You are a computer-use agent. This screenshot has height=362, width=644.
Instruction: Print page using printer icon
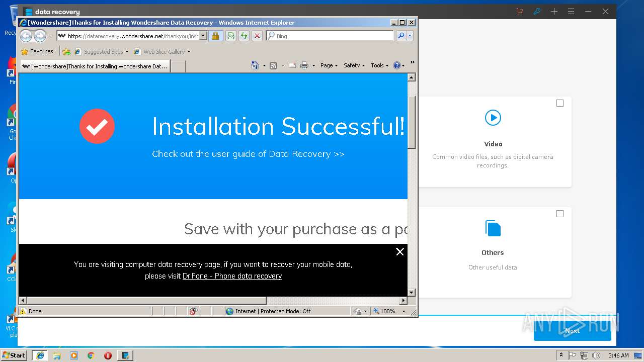point(304,65)
